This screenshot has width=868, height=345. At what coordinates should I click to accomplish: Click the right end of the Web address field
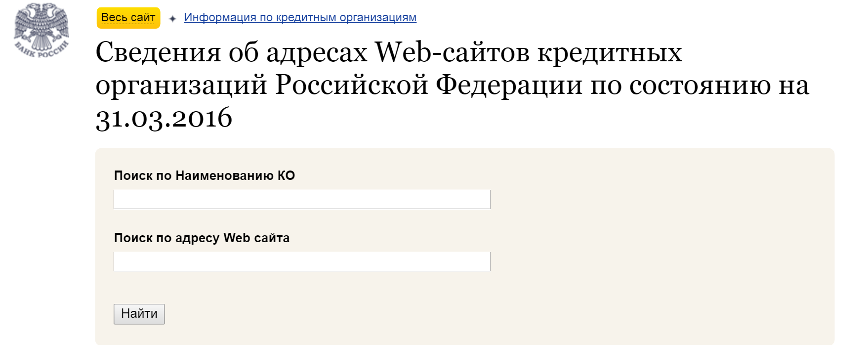[x=482, y=261]
